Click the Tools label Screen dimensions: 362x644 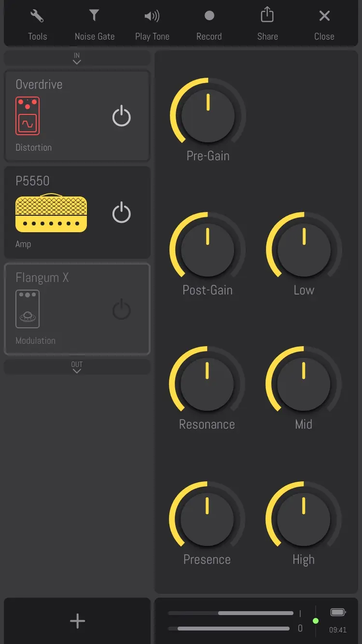(x=37, y=37)
